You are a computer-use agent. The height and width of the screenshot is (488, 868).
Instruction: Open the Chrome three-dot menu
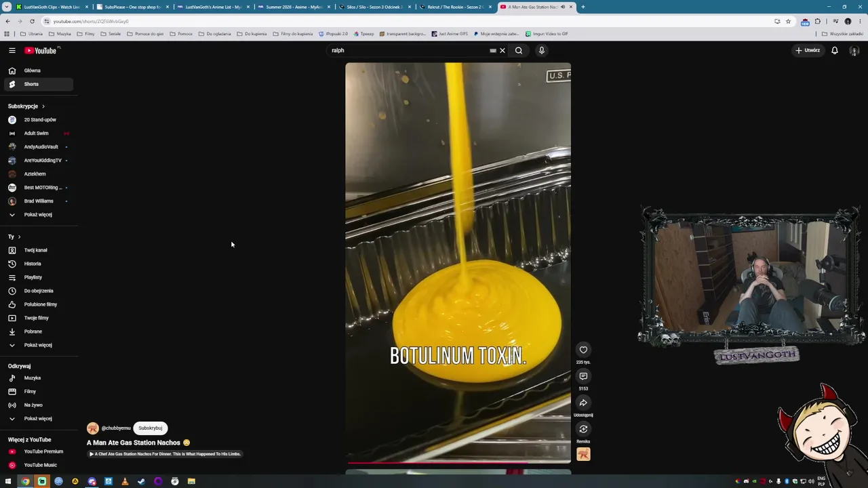point(860,21)
